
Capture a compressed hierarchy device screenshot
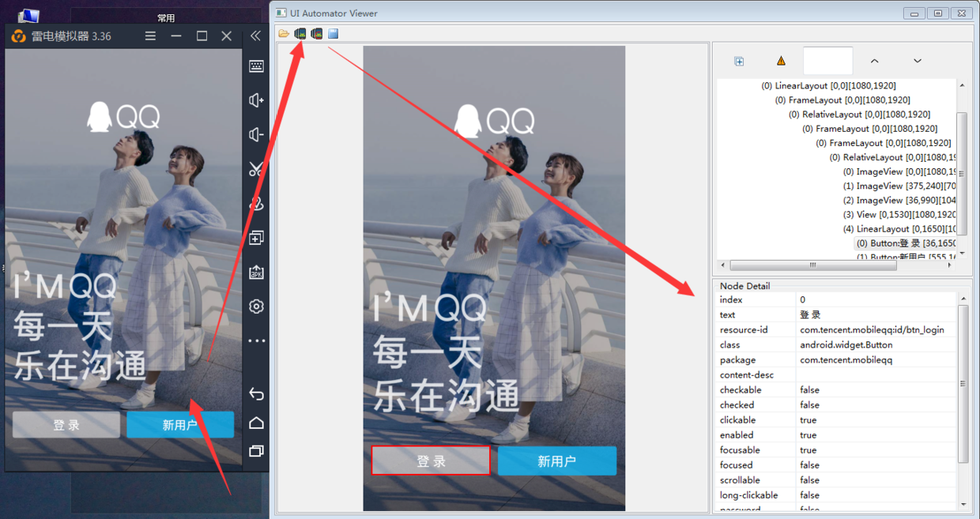(317, 33)
